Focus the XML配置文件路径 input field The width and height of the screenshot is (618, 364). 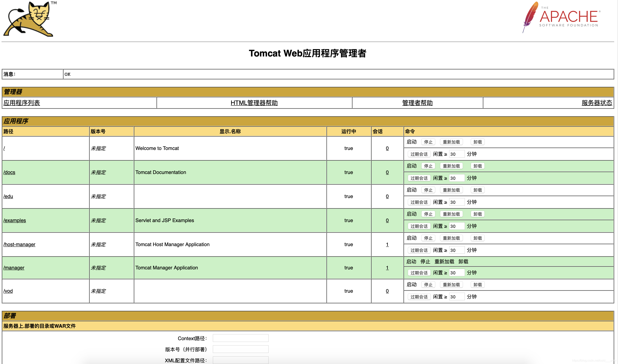(241, 360)
